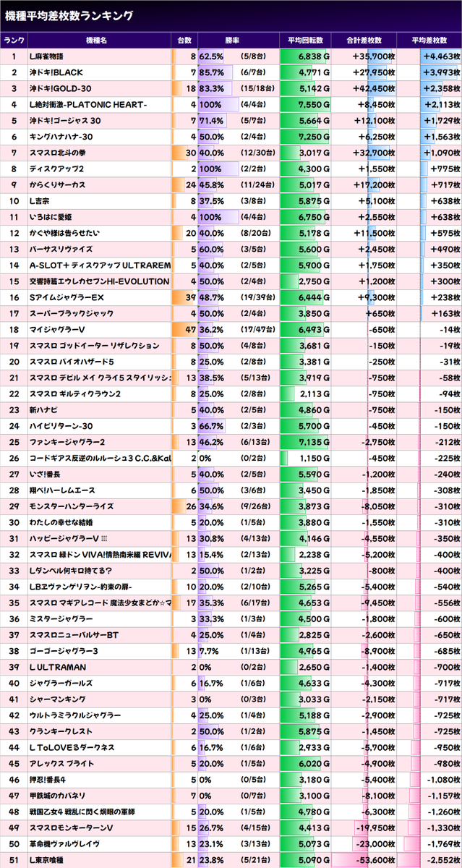Viewport: 462px width, 868px height.
Task: Select the クランキークレスト machine name
Action: [61, 731]
